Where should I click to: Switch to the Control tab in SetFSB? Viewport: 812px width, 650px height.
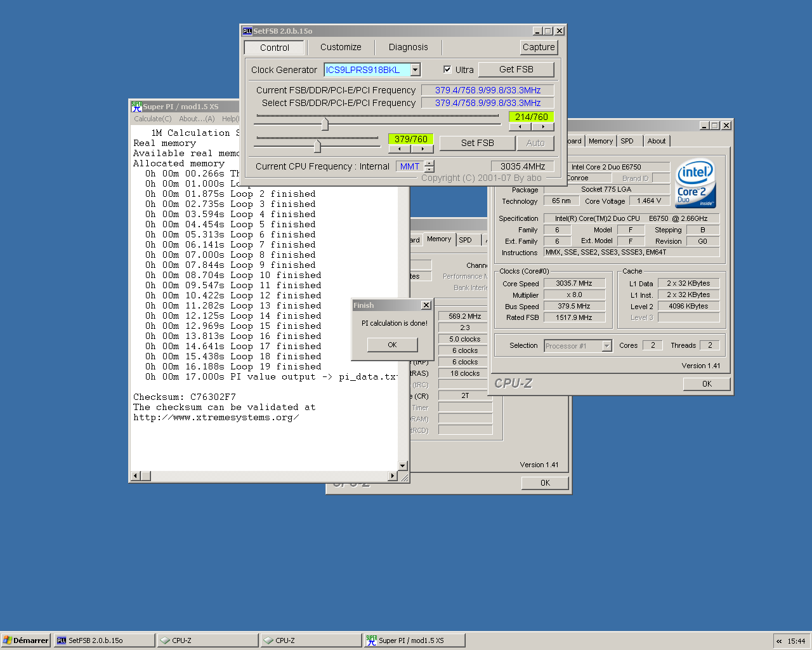coord(274,48)
